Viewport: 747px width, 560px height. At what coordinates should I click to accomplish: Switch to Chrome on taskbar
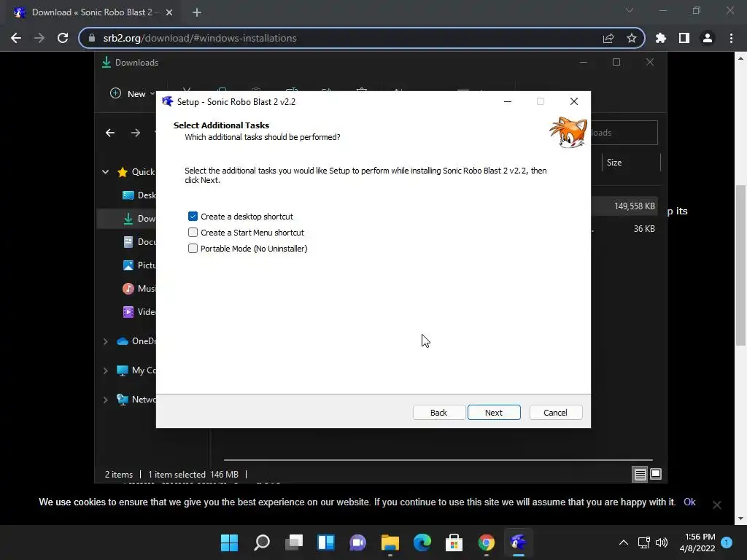(x=487, y=542)
